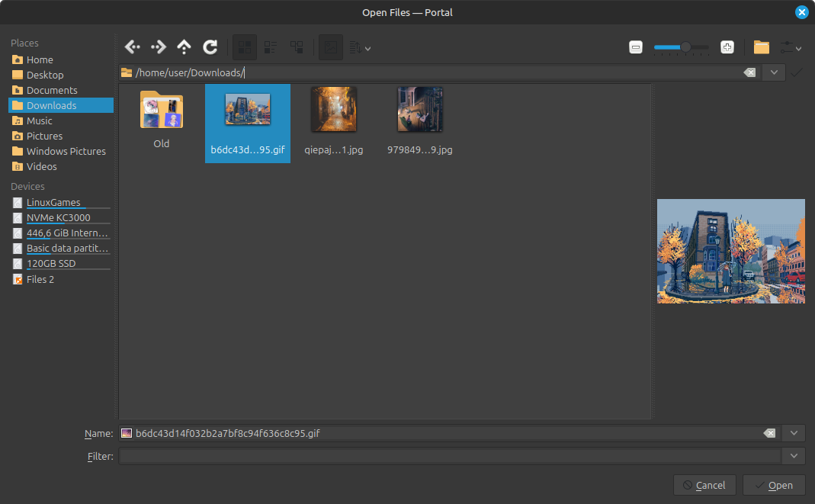Go back to previous folder
The height and width of the screenshot is (504, 815).
[x=133, y=47]
